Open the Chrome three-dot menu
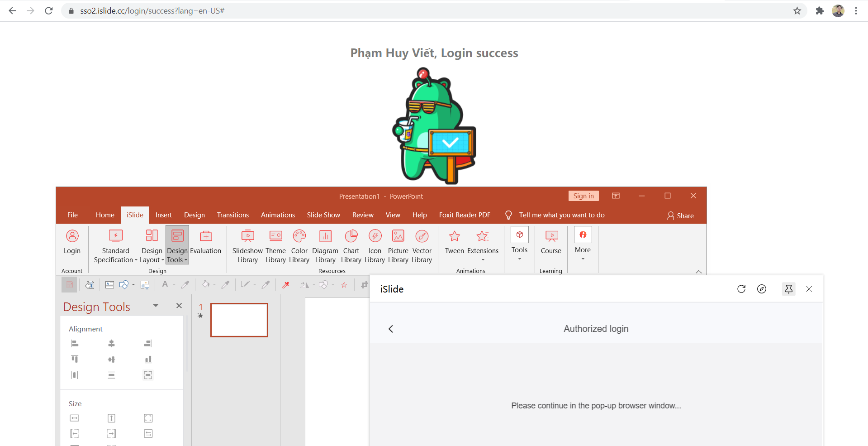Viewport: 868px width, 446px height. click(856, 11)
